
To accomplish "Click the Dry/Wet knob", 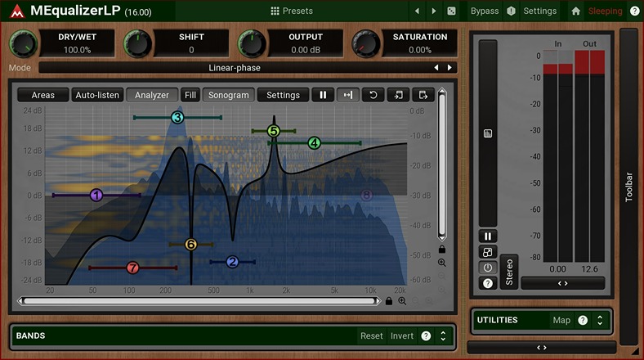I will [23, 43].
